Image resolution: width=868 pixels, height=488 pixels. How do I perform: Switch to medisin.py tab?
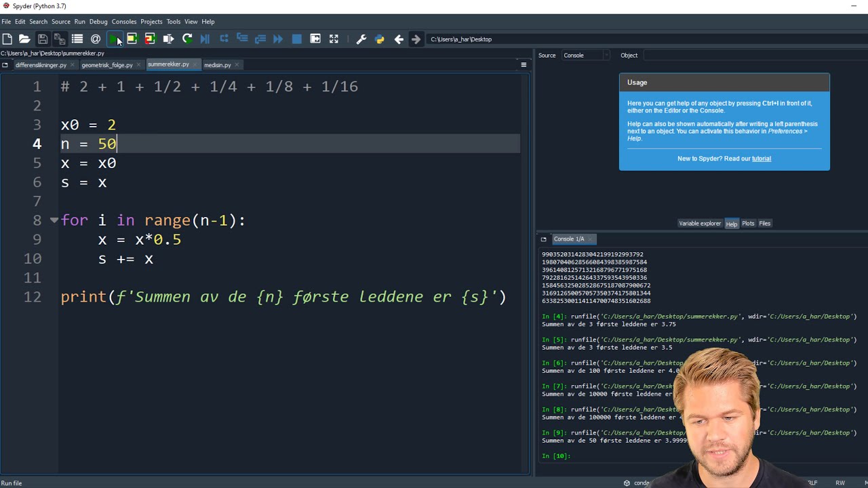point(218,65)
